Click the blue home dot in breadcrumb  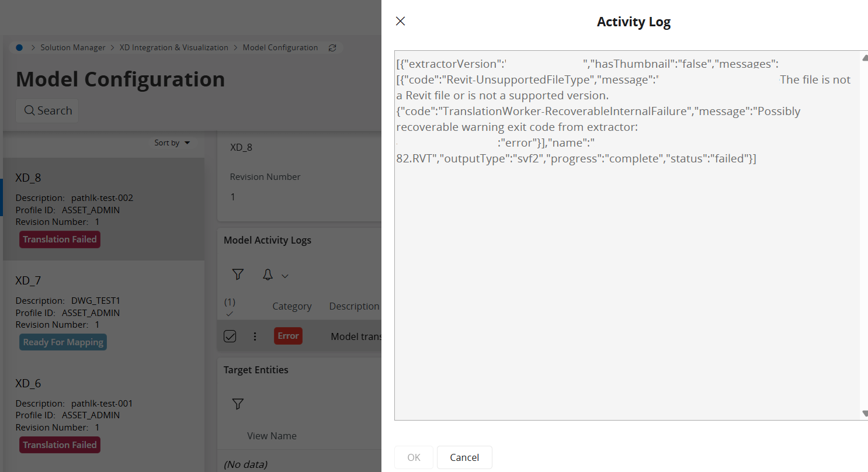(19, 48)
